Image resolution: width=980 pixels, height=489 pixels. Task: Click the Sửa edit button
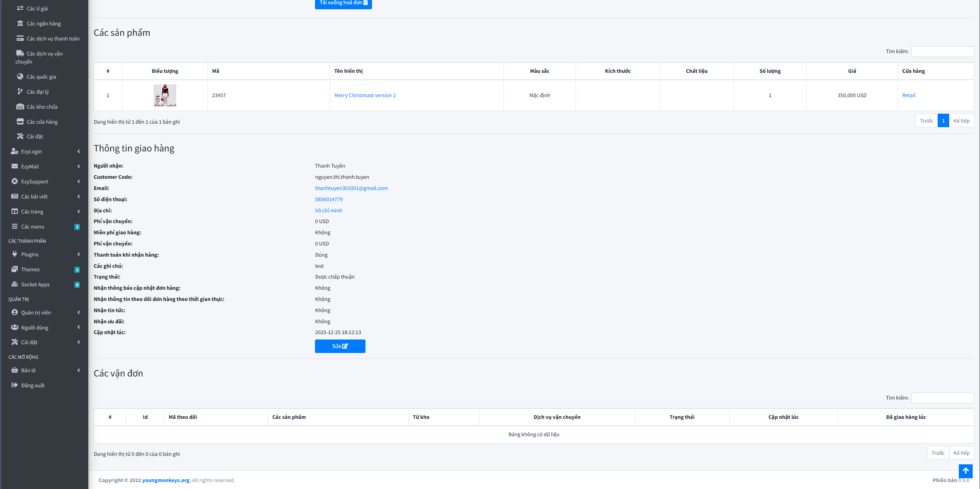click(x=340, y=346)
